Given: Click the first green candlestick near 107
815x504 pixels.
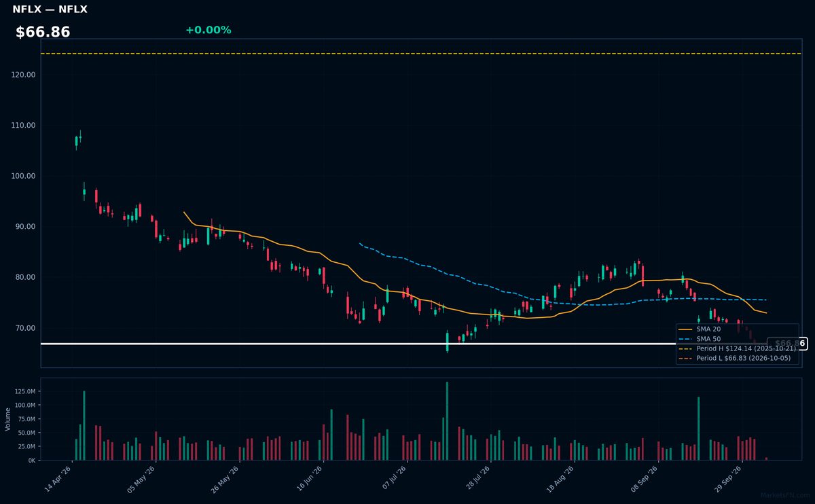Looking at the screenshot, I should (x=76, y=141).
